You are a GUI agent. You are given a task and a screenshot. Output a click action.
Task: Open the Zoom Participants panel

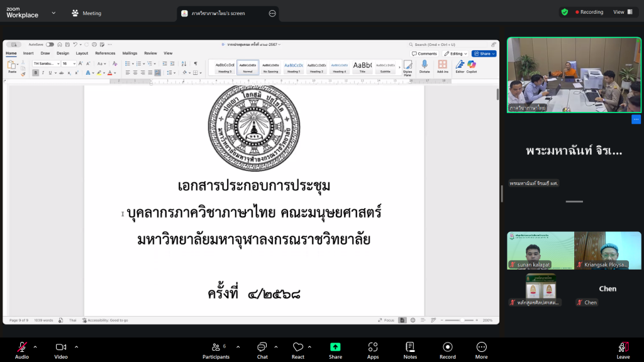(216, 351)
